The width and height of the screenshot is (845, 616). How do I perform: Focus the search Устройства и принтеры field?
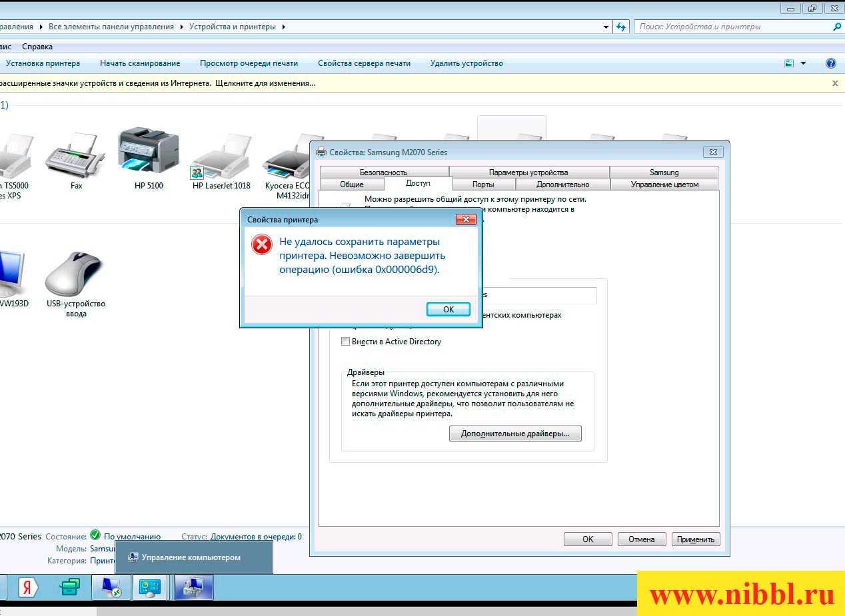(x=733, y=27)
